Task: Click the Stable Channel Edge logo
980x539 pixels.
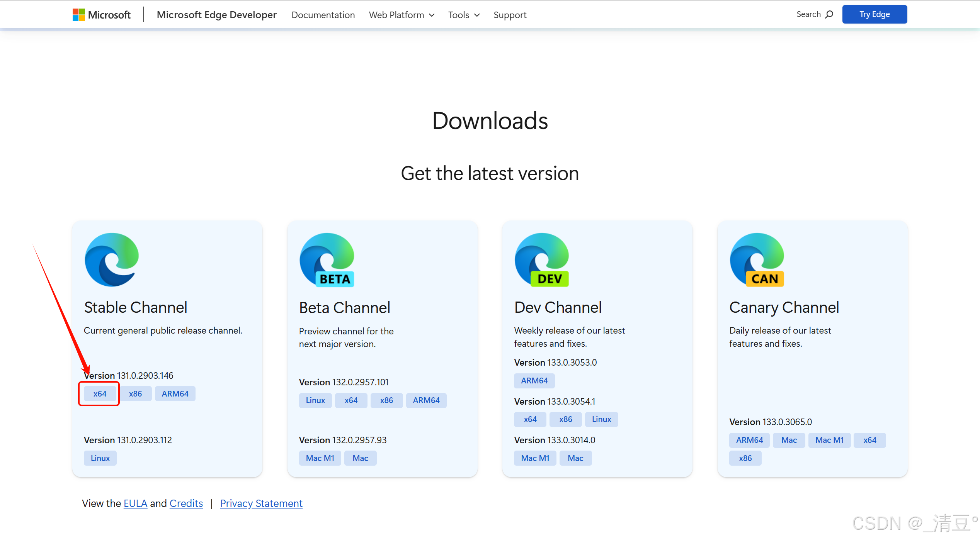Action: (x=112, y=259)
